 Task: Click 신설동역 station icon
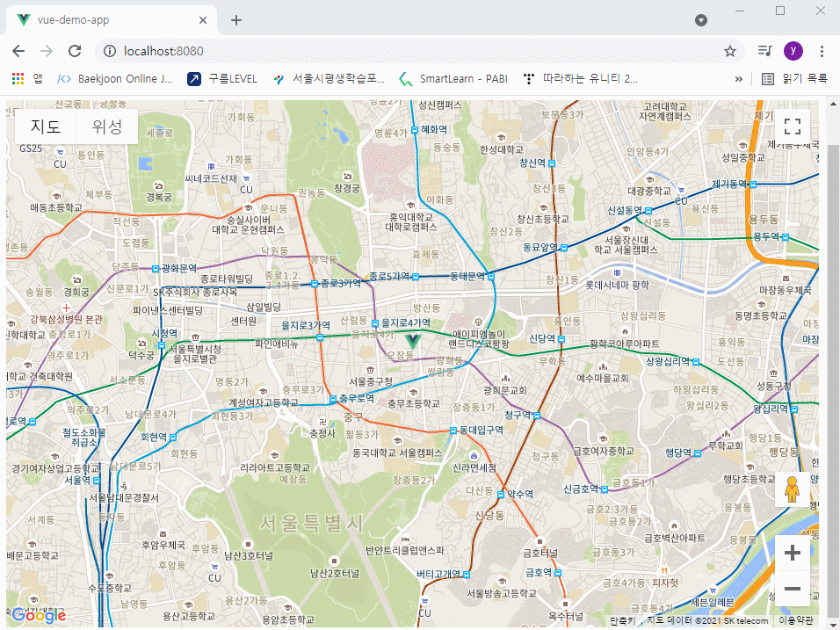pos(648,211)
